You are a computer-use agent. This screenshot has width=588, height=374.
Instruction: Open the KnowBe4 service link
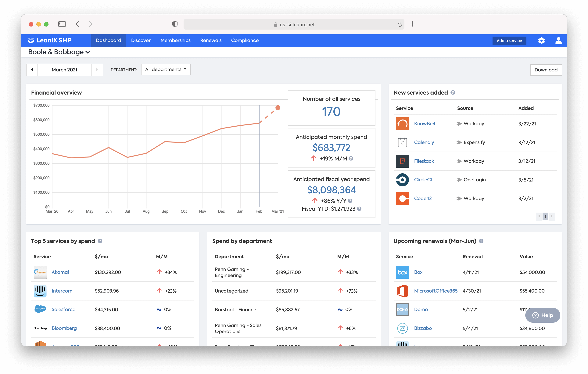(x=424, y=124)
